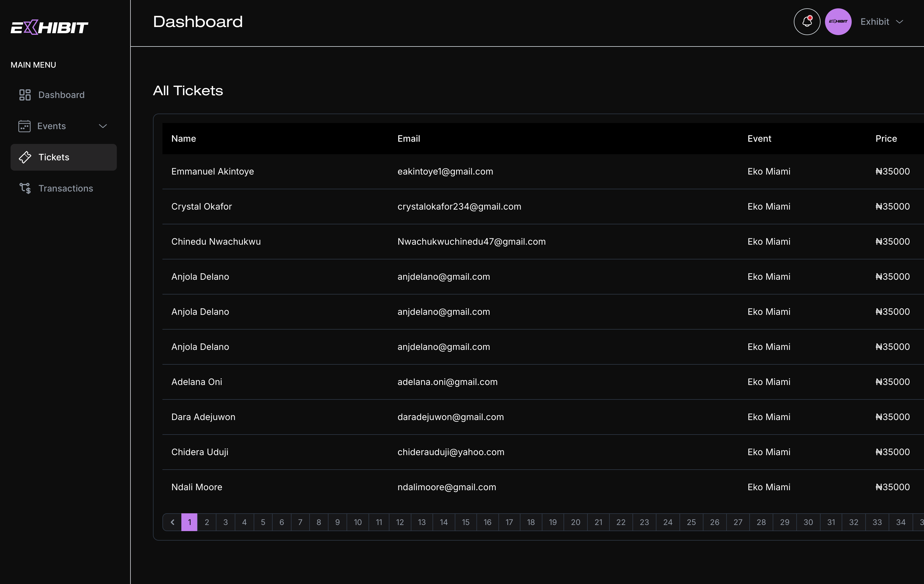The height and width of the screenshot is (584, 924).
Task: Click the Transactions icon in sidebar
Action: [25, 188]
